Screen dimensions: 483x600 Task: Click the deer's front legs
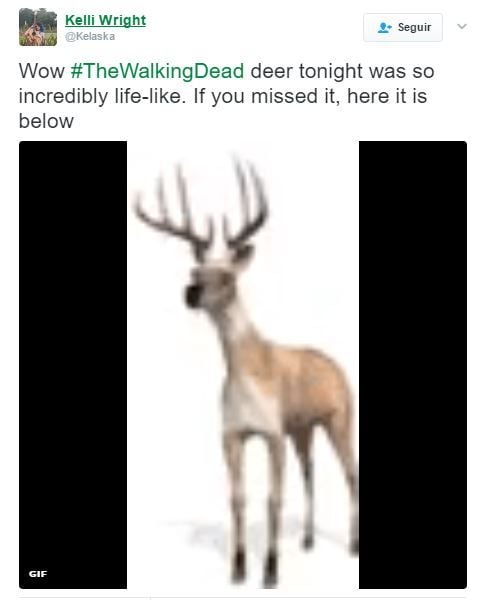point(255,505)
